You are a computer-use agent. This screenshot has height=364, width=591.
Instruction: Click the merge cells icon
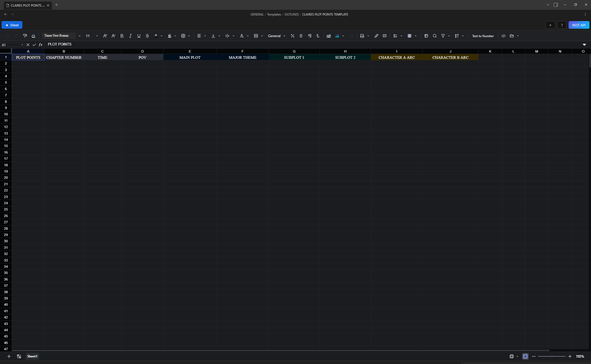point(256,36)
